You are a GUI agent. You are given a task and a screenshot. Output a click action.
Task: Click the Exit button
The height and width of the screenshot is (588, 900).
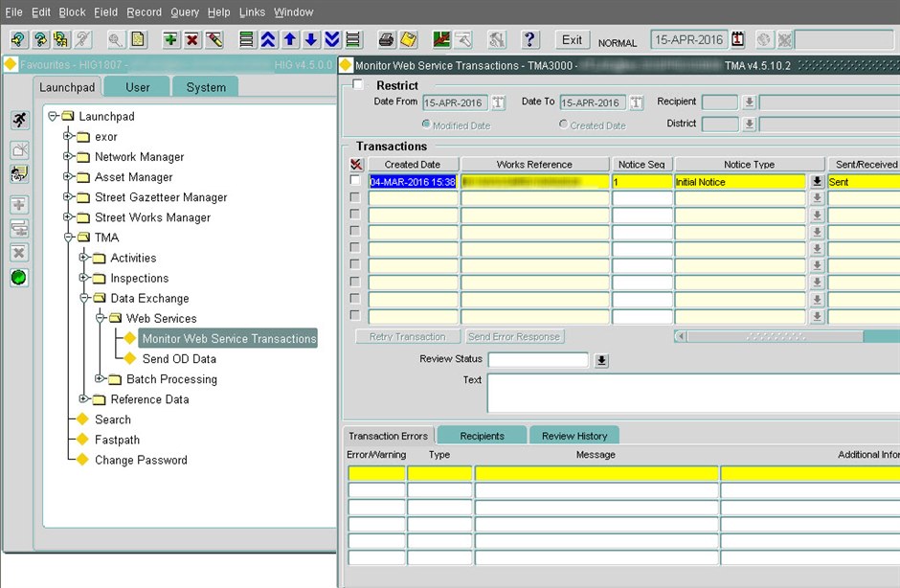[572, 40]
